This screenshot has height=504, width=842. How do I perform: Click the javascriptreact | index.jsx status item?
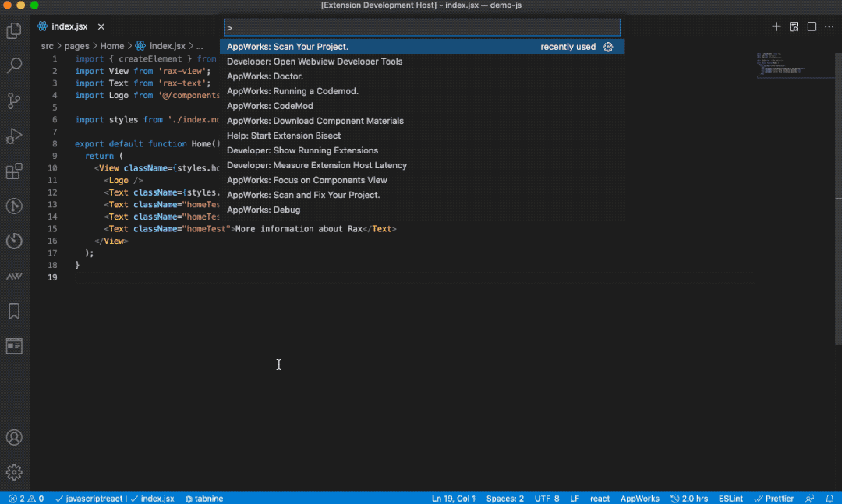[115, 499]
